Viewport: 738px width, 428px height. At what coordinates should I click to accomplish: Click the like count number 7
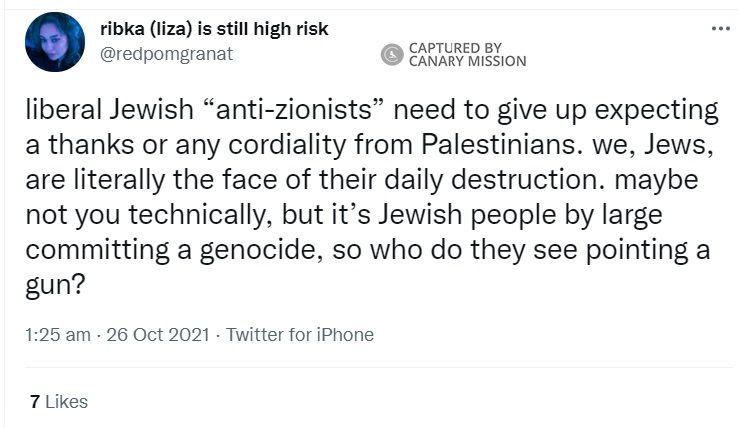[35, 402]
